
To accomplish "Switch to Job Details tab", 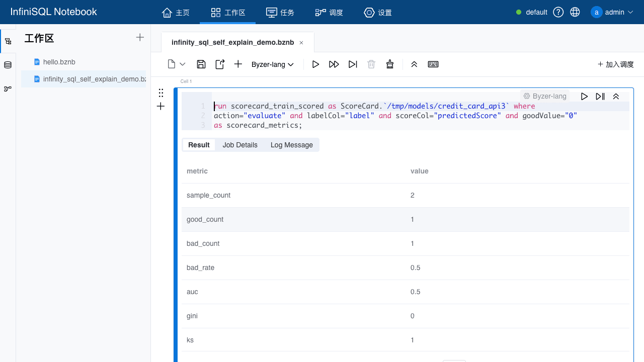I will [240, 145].
